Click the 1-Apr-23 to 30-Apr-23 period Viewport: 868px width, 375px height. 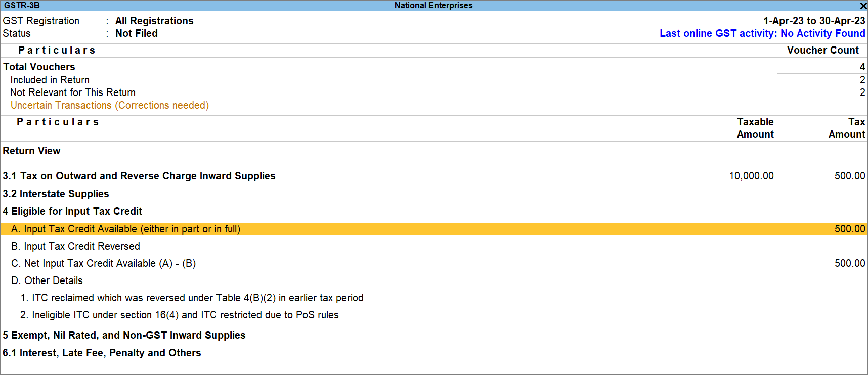tap(814, 21)
